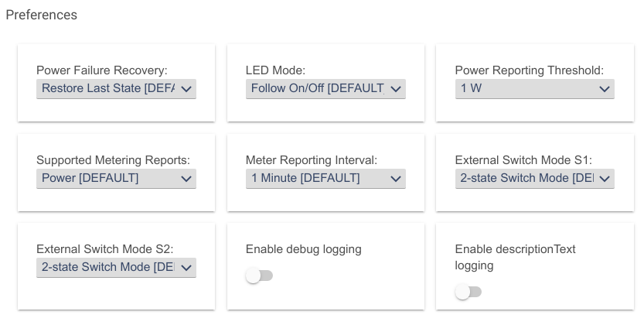Open Supported Metering Reports dropdown
The height and width of the screenshot is (315, 644).
(x=116, y=179)
